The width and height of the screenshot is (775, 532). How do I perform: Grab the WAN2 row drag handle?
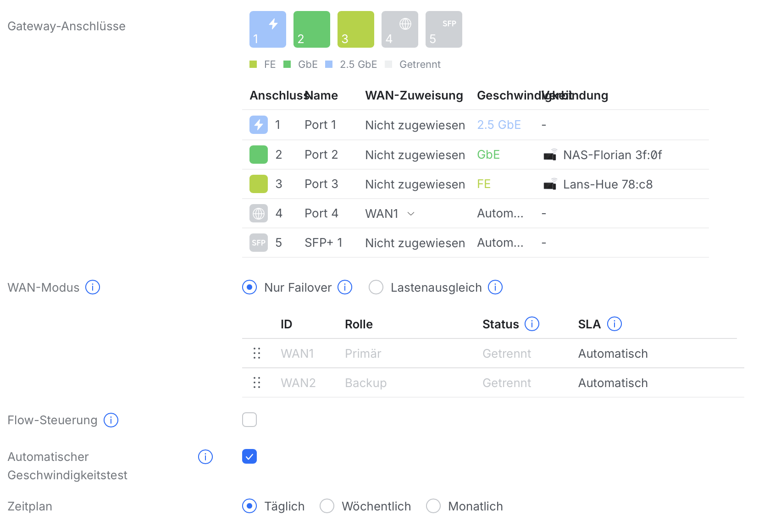257,383
